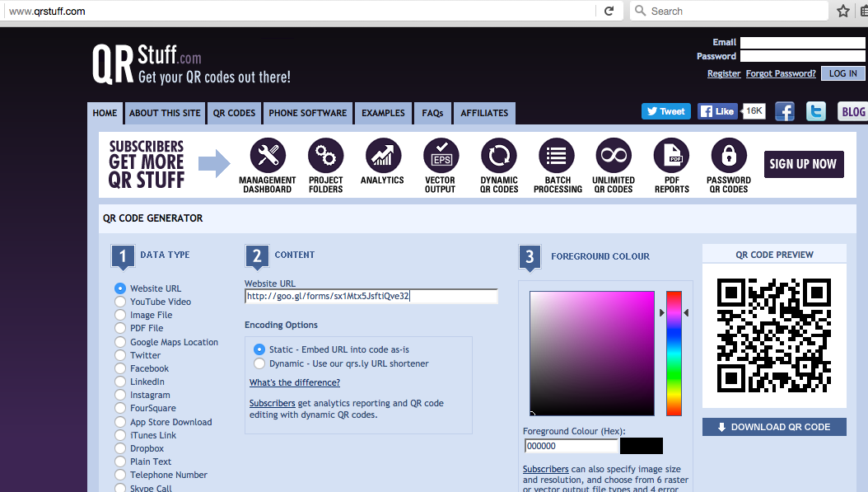Click the browser Search box

coord(729,11)
